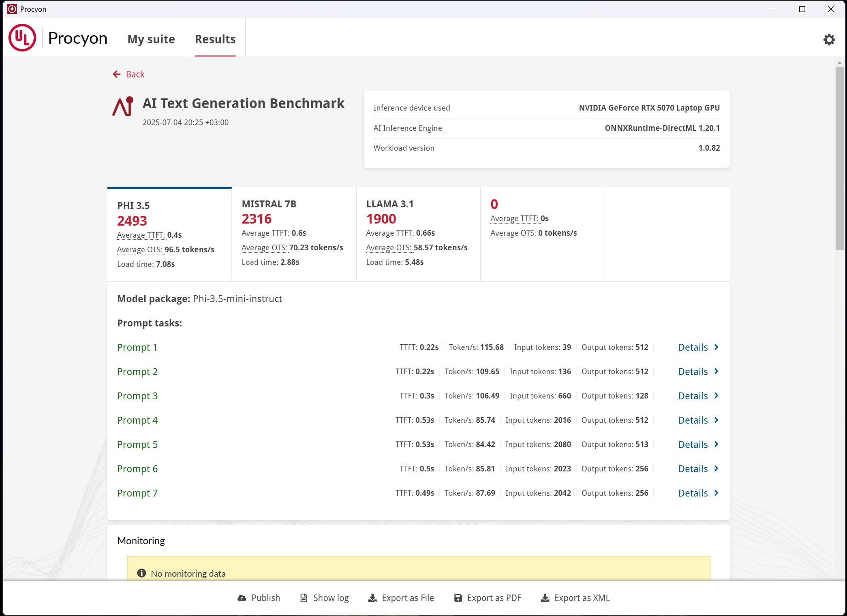The width and height of the screenshot is (847, 616).
Task: Click the scrollbar up arrow
Action: 840,63
